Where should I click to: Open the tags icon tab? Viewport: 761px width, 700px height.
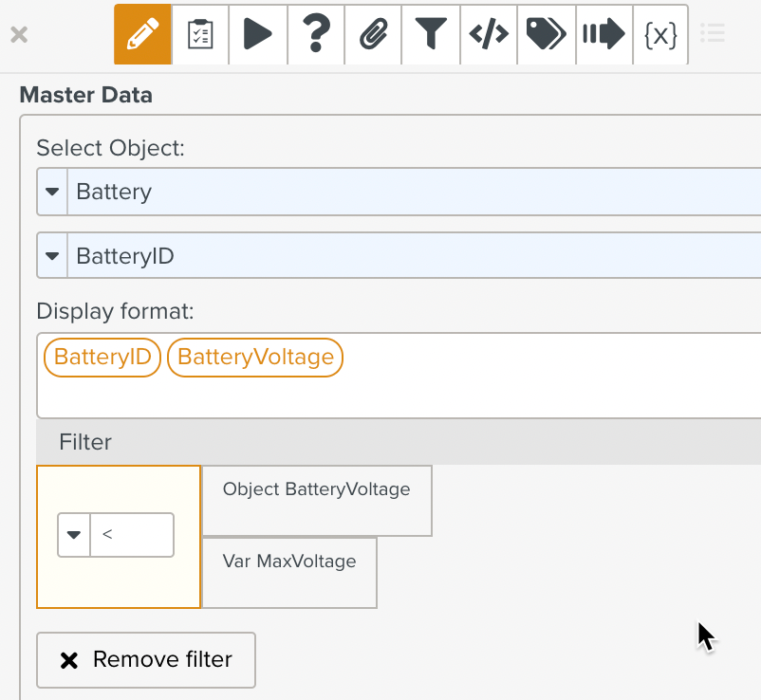click(x=546, y=35)
